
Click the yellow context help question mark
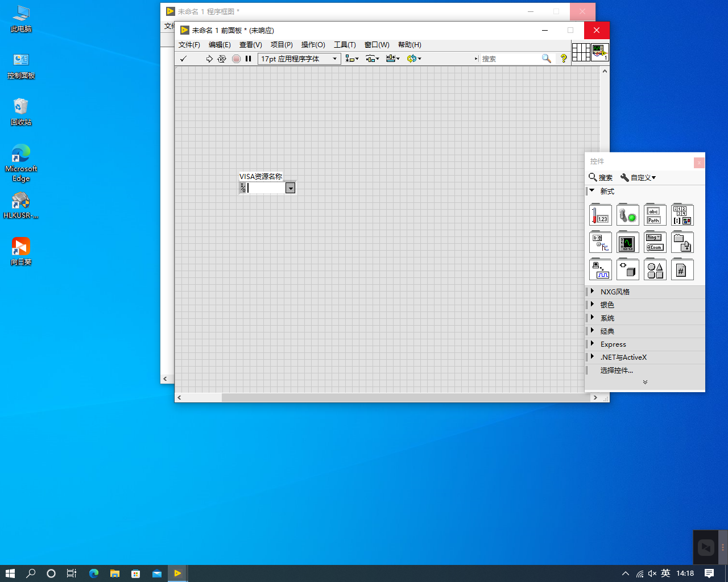coord(564,59)
